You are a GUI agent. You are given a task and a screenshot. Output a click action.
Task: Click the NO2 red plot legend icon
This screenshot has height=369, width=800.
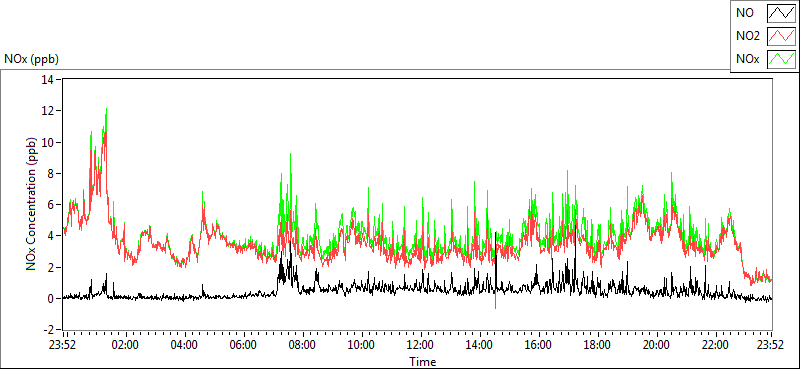(x=782, y=36)
